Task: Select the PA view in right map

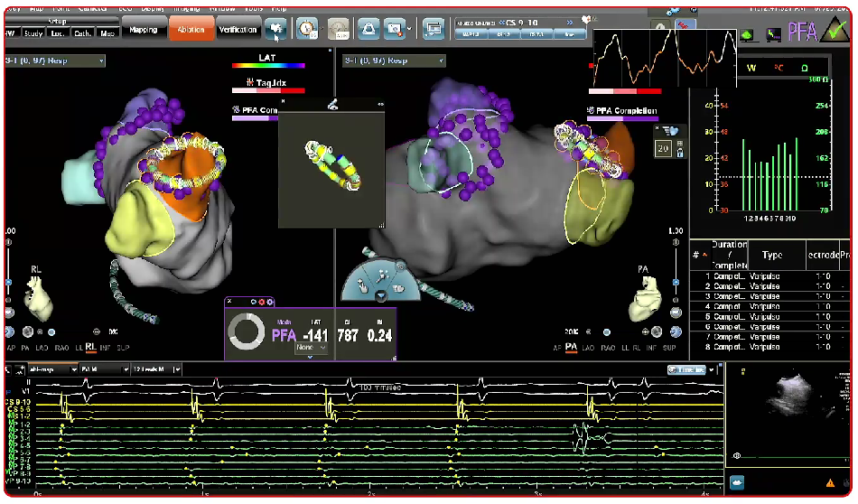Action: point(571,347)
